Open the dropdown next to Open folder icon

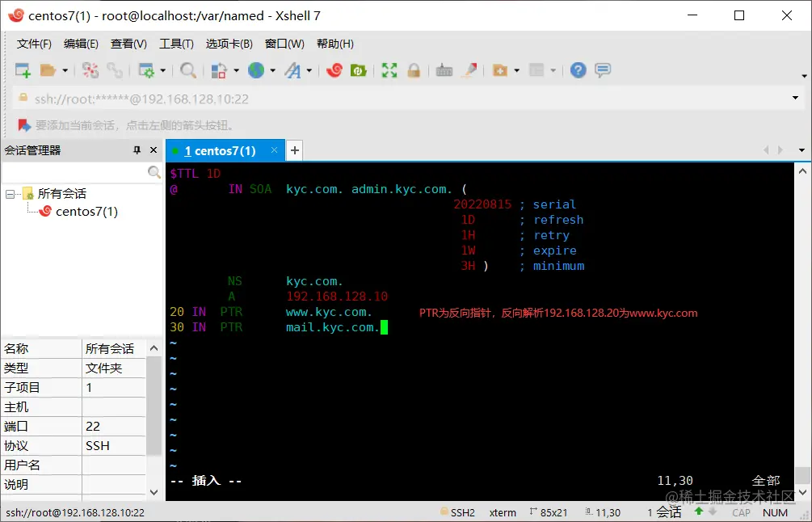coord(65,70)
